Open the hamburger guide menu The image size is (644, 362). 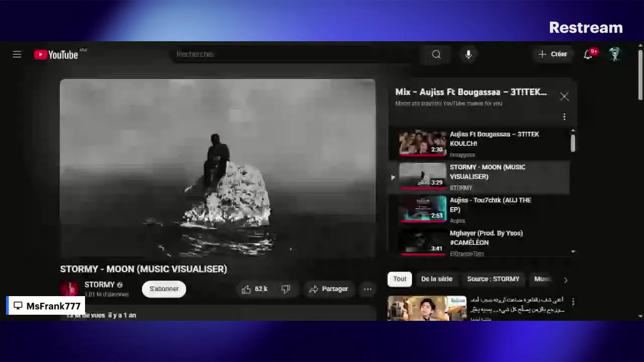pyautogui.click(x=17, y=54)
